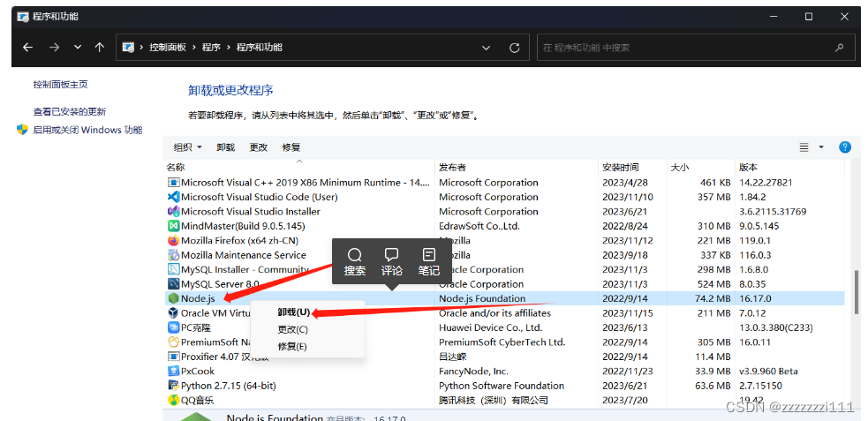The image size is (868, 421).
Task: Click the shield icon beside Windows 功能
Action: pyautogui.click(x=22, y=130)
